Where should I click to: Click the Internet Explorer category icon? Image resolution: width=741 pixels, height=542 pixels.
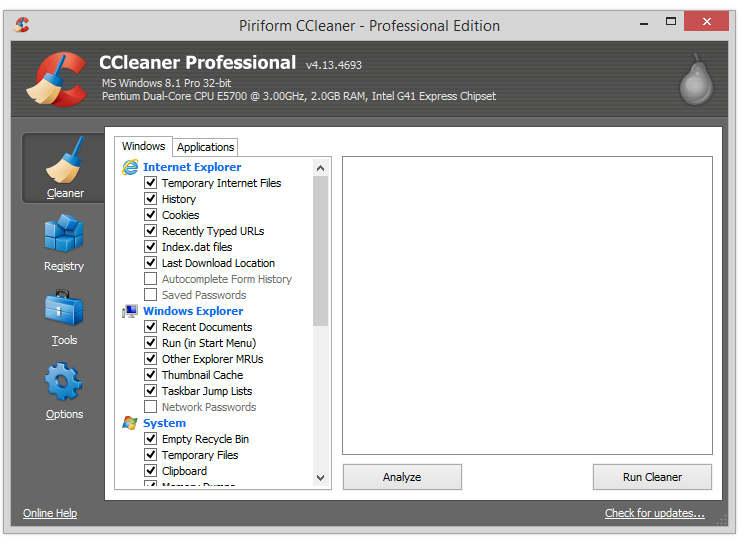[x=130, y=167]
